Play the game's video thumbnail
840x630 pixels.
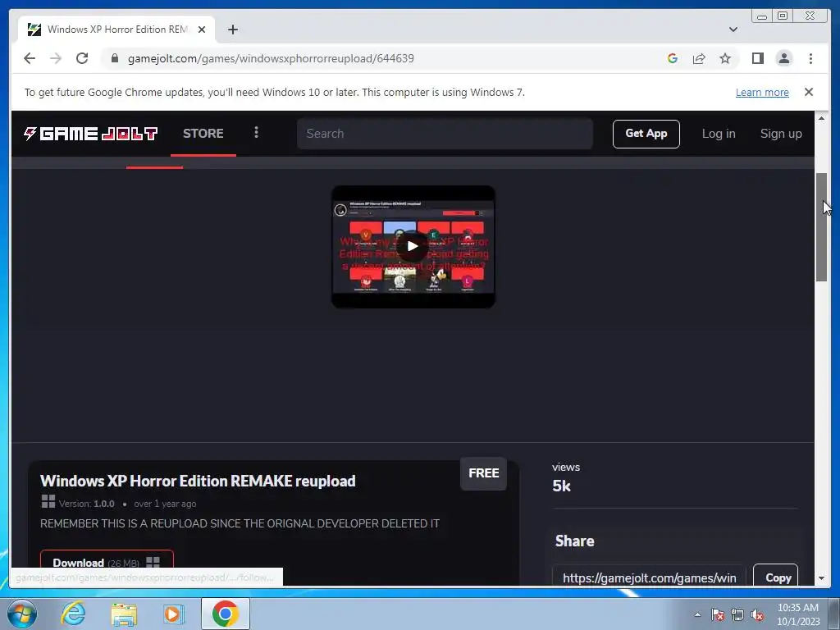coord(413,246)
